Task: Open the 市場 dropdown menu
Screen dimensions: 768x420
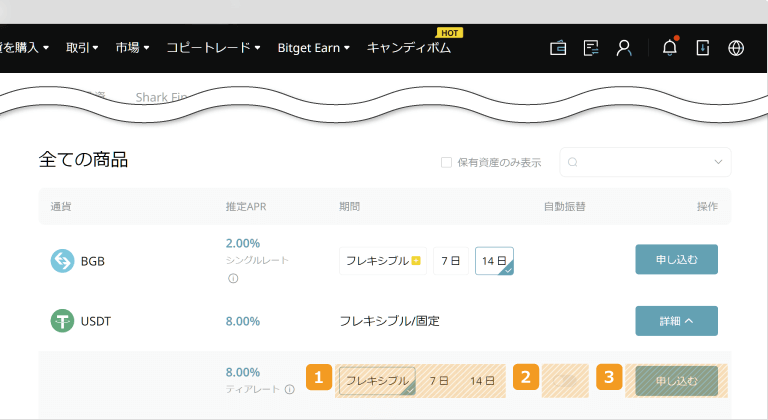Action: click(132, 48)
